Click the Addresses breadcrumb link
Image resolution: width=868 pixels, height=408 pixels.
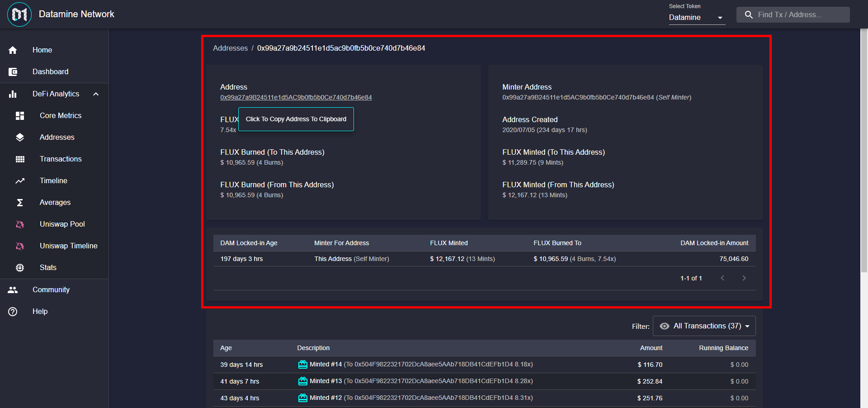pos(230,48)
